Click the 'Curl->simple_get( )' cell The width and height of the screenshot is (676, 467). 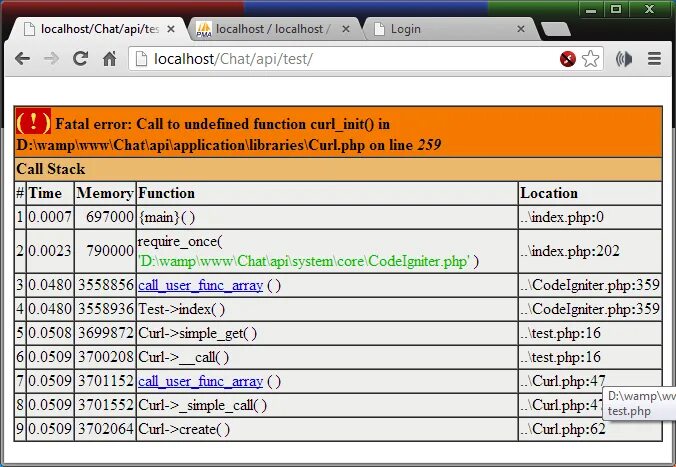point(327,333)
